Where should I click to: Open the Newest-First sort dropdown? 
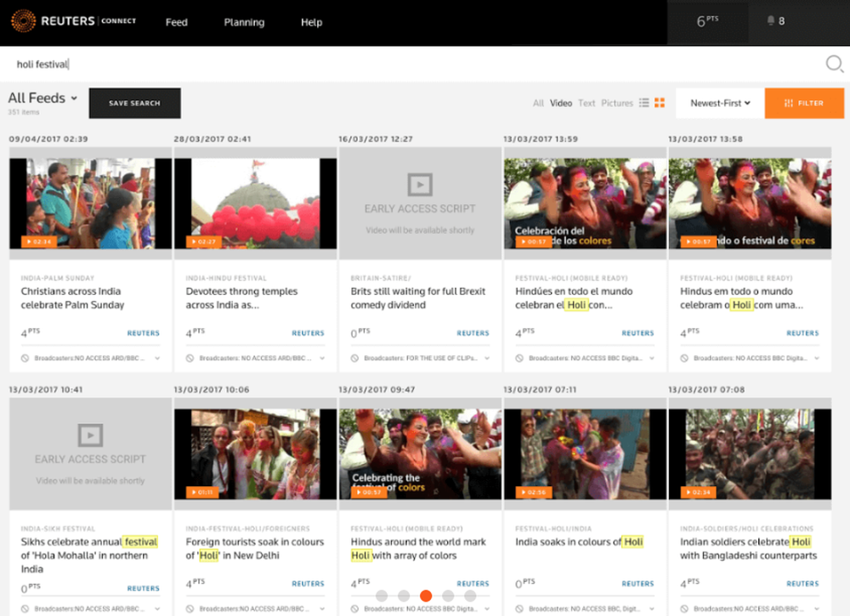(x=720, y=103)
